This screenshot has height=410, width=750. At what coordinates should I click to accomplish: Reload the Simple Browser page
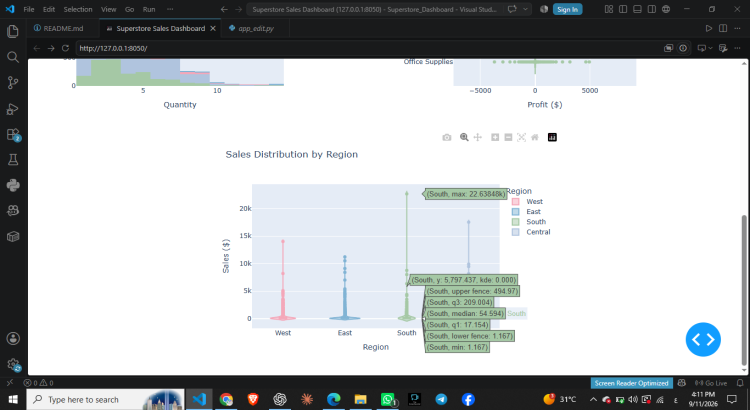(66, 48)
